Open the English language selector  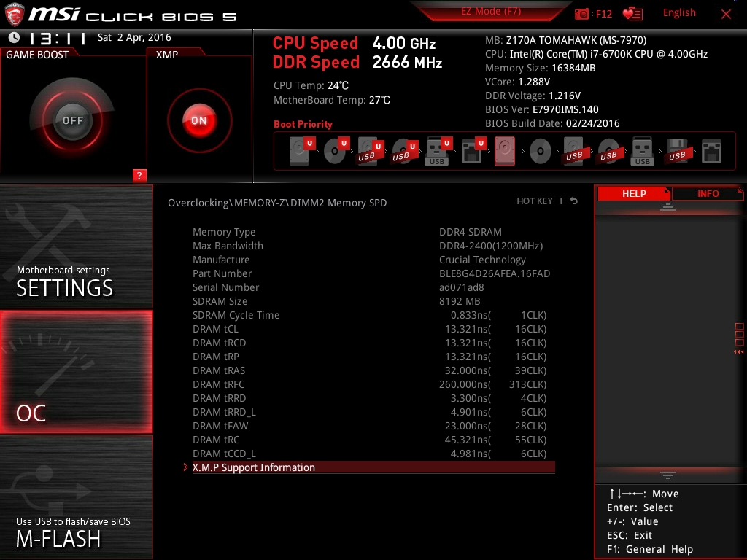tap(679, 13)
